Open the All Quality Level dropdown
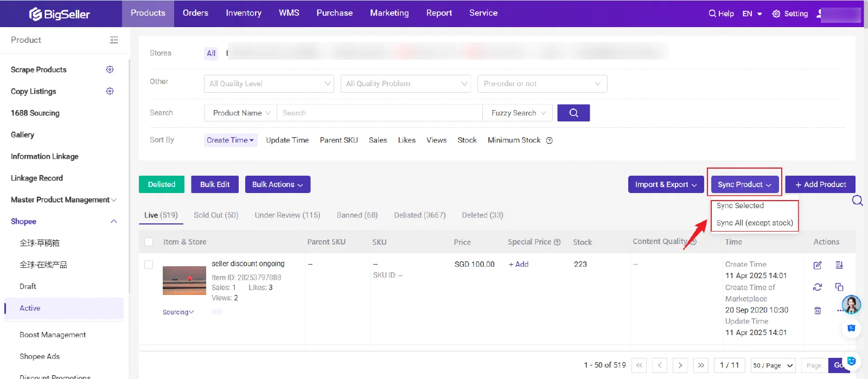Image resolution: width=868 pixels, height=379 pixels. (269, 83)
